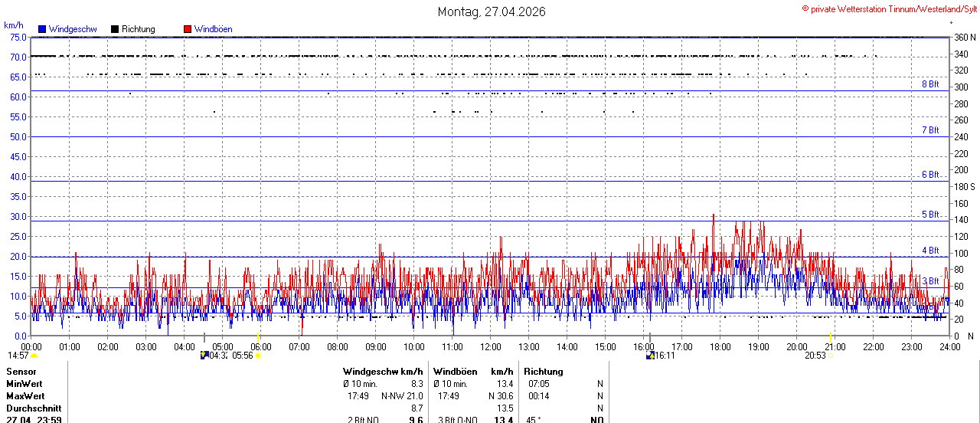Viewport: 980px width, 423px height.
Task: Click the 8 Bft line label
Action: coord(930,84)
